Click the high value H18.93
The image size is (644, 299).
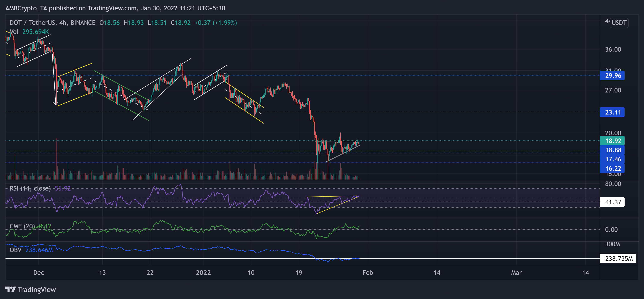click(x=134, y=23)
